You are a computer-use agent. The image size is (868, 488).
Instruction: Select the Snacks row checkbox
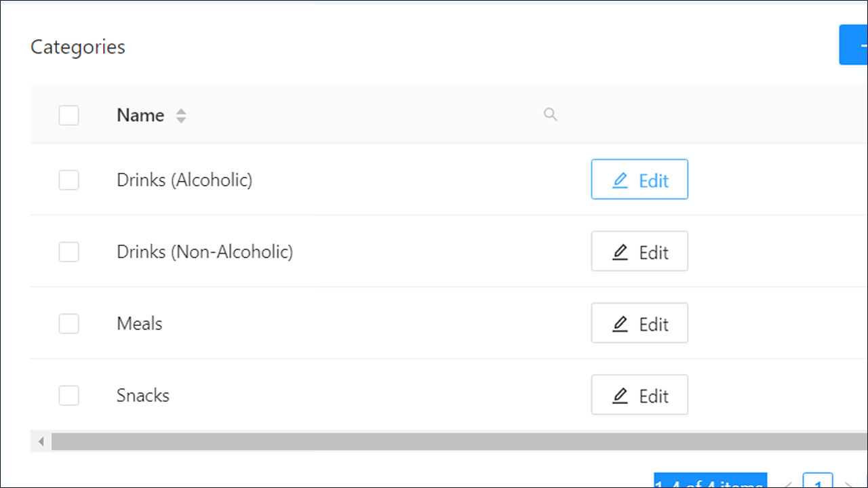[68, 396]
